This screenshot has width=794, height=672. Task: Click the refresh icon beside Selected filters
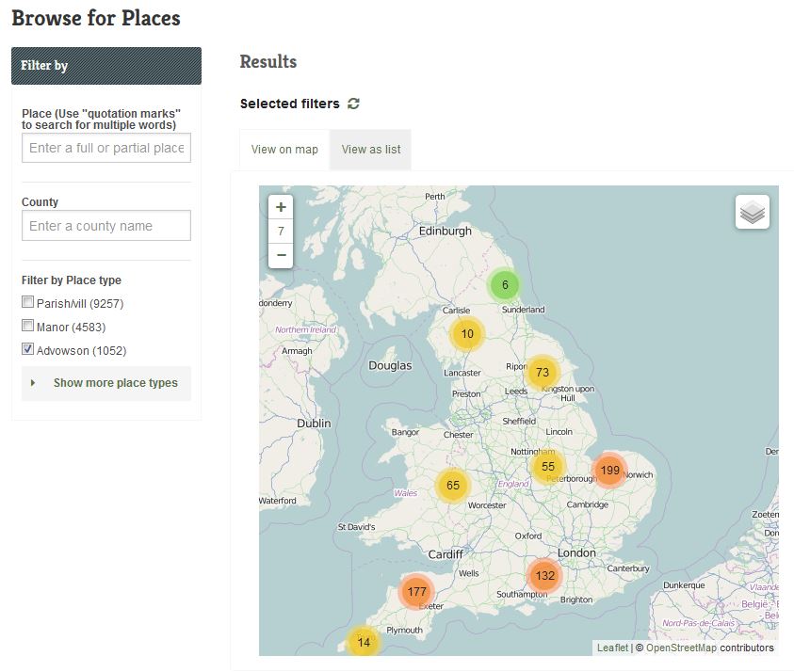[353, 104]
